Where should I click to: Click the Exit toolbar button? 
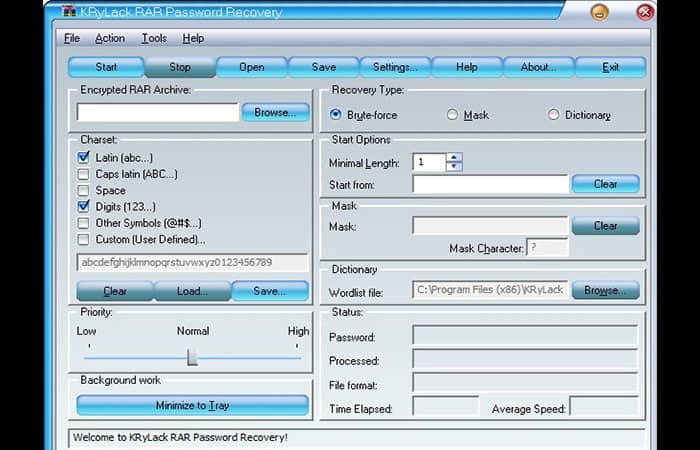(610, 67)
